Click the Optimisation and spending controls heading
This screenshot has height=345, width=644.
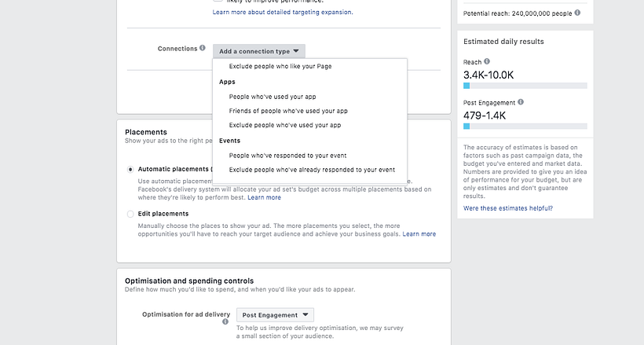189,281
